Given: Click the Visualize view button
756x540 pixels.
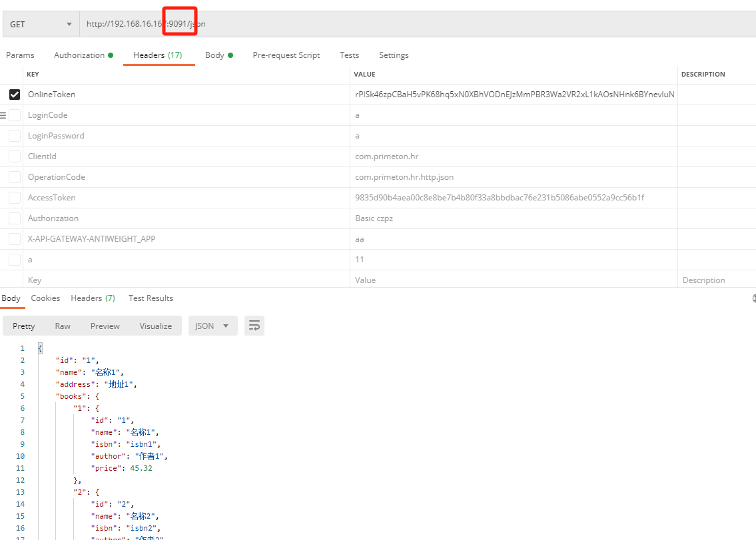Looking at the screenshot, I should click(156, 326).
